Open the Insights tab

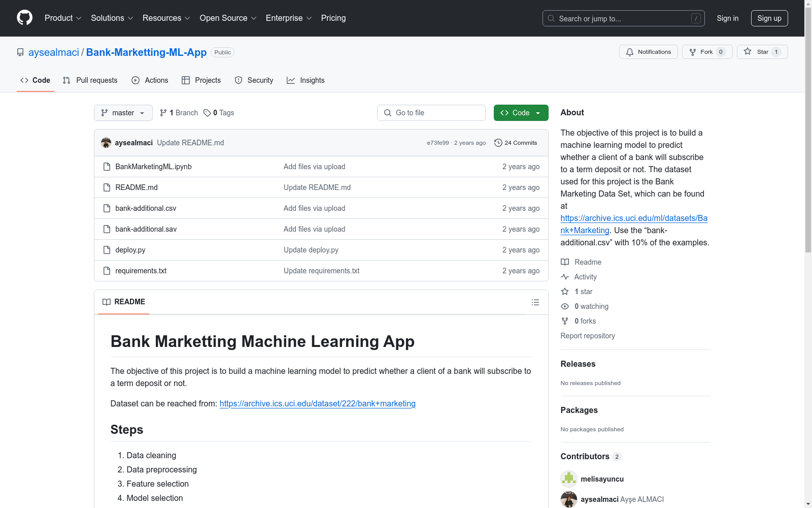pyautogui.click(x=306, y=80)
